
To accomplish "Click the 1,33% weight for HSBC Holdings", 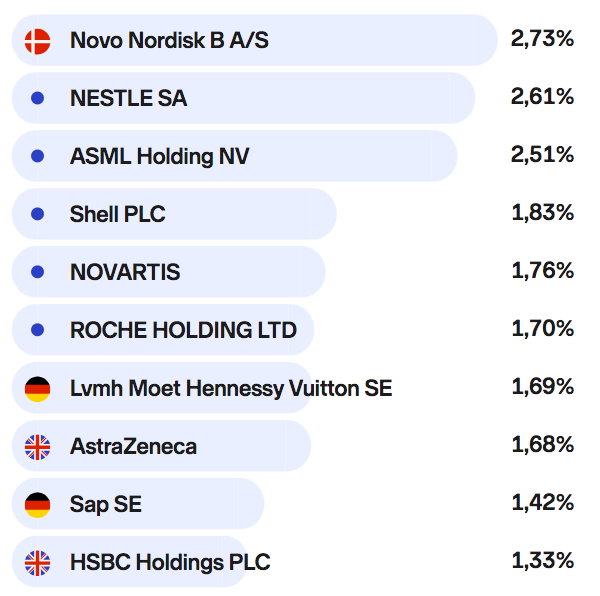I will tap(542, 561).
